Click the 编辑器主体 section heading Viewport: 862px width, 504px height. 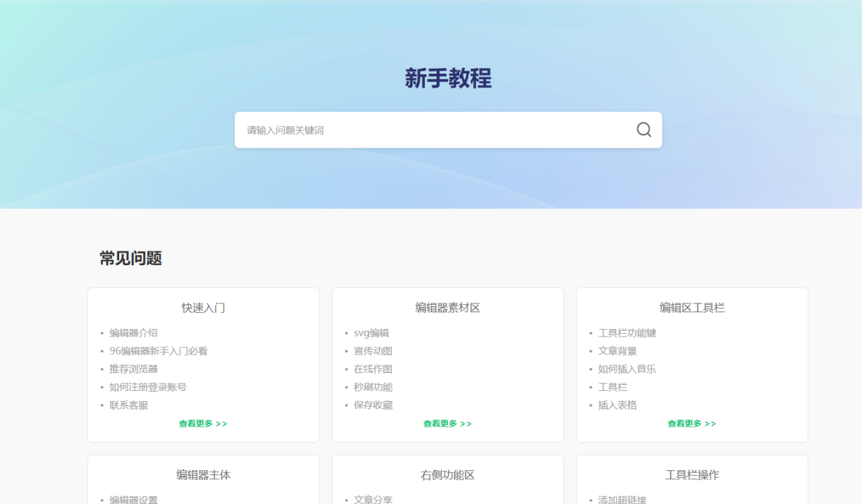[203, 475]
